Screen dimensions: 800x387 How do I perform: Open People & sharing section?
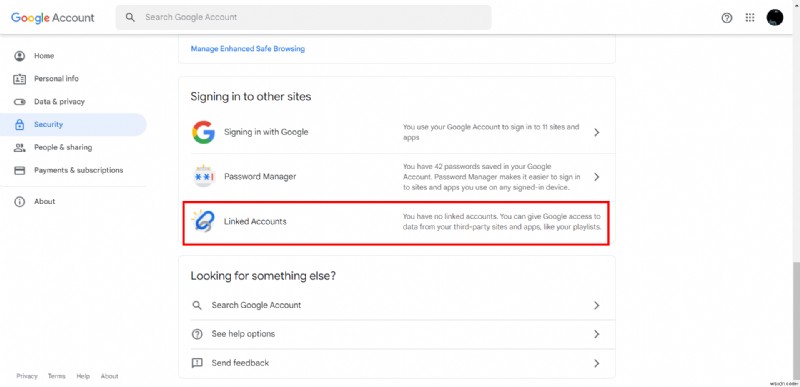(x=73, y=148)
